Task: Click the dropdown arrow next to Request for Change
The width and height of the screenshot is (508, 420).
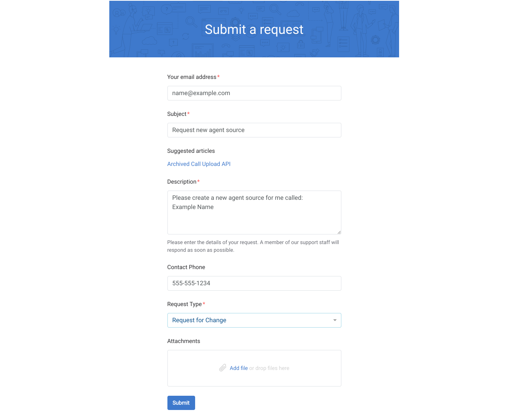Action: 334,320
